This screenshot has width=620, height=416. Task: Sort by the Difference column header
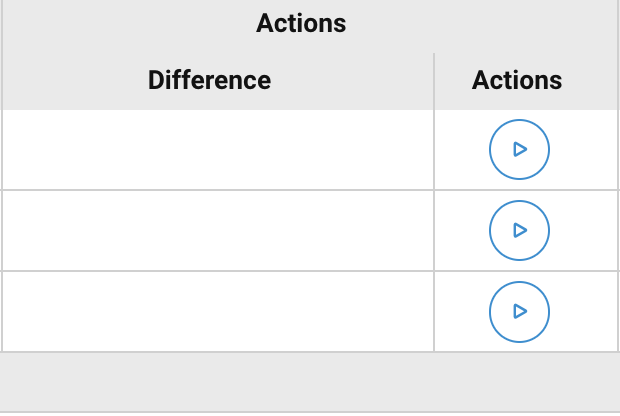point(209,80)
